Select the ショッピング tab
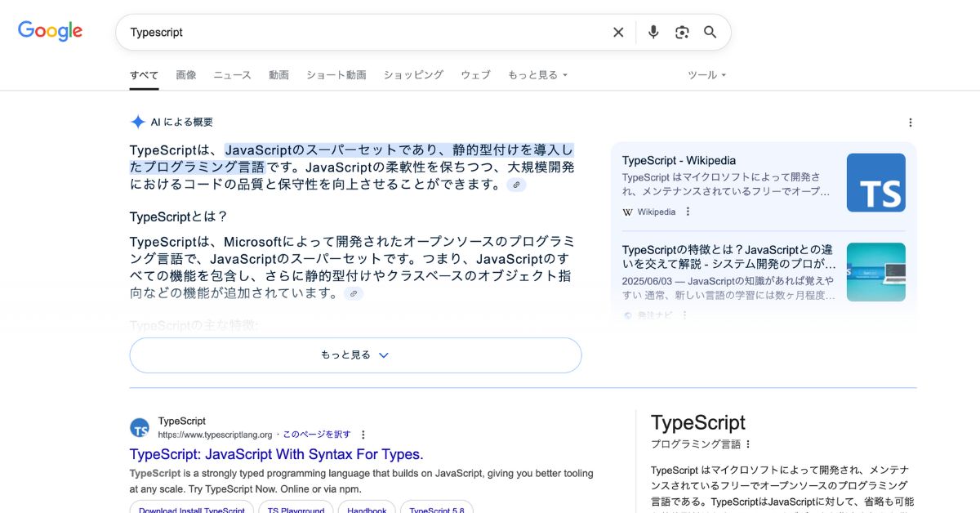 413,74
